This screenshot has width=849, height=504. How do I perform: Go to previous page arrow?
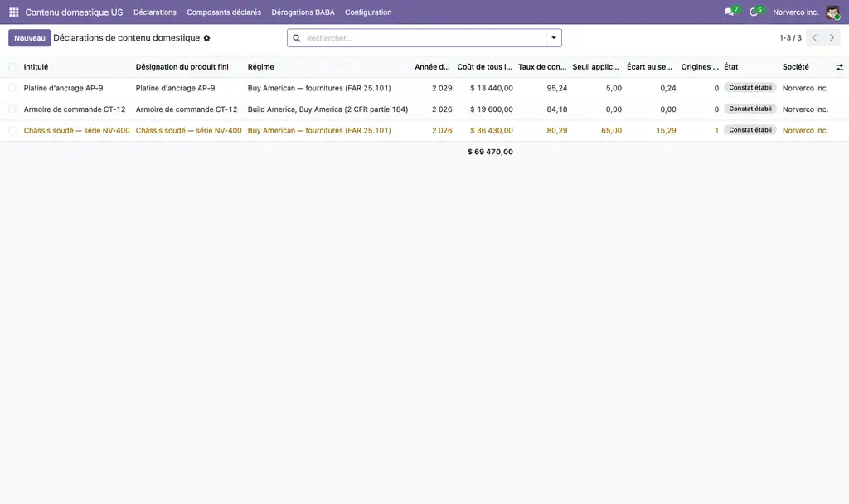(x=815, y=38)
